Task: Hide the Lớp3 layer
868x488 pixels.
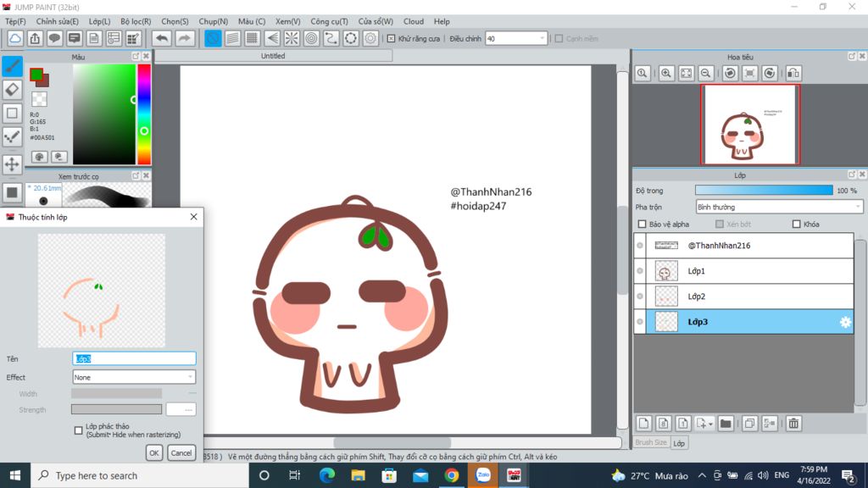Action: click(640, 321)
